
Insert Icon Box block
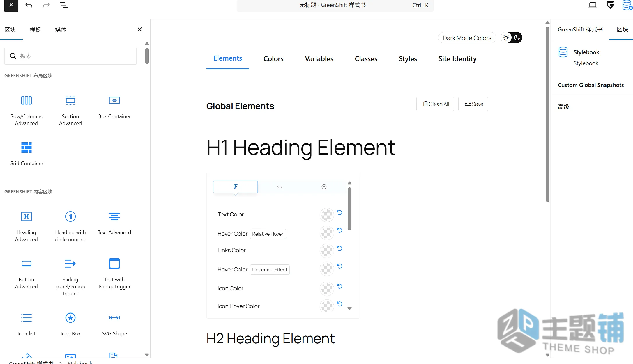coord(70,324)
